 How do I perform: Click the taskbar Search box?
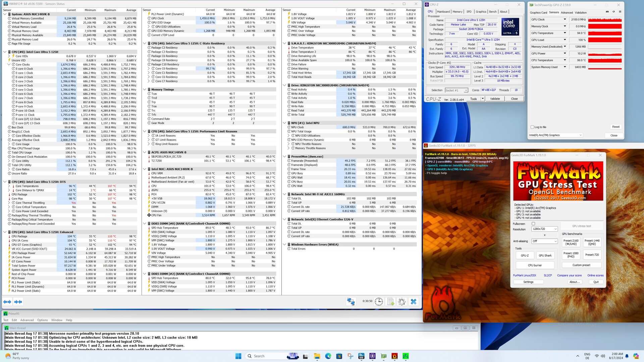click(272, 356)
